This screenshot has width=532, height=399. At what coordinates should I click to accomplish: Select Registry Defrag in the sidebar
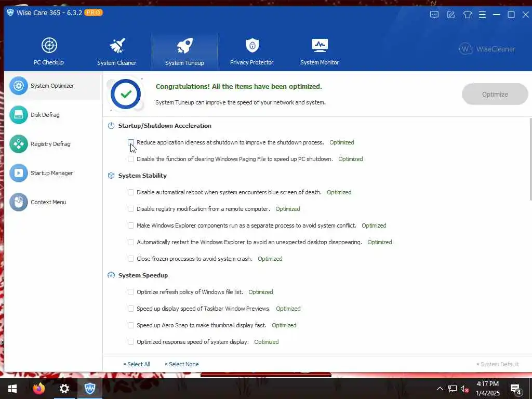tap(54, 144)
